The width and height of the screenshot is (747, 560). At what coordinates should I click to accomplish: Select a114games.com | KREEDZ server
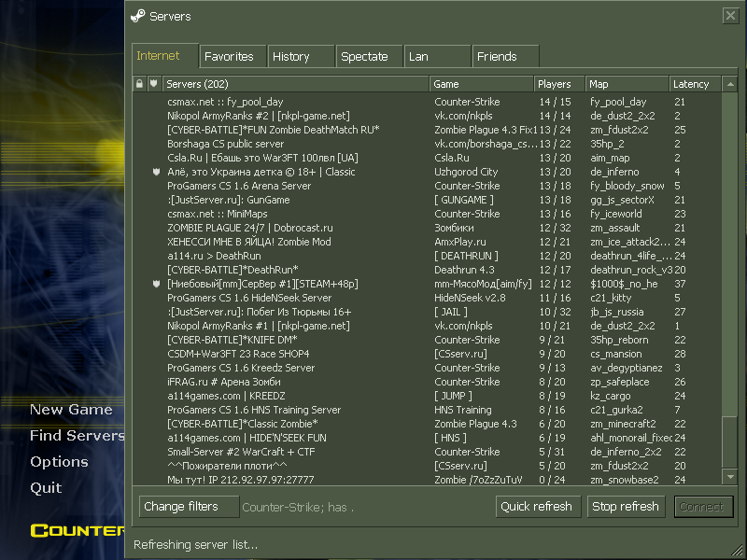[428, 396]
